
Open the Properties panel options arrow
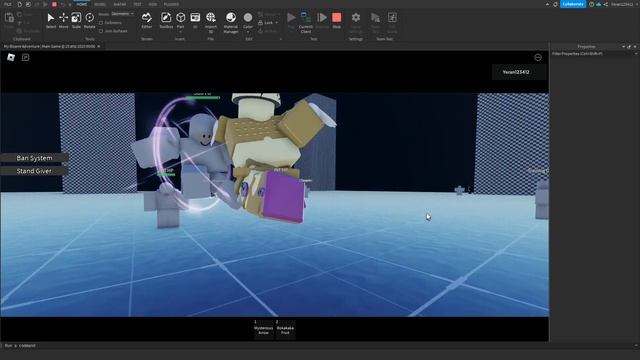[623, 47]
